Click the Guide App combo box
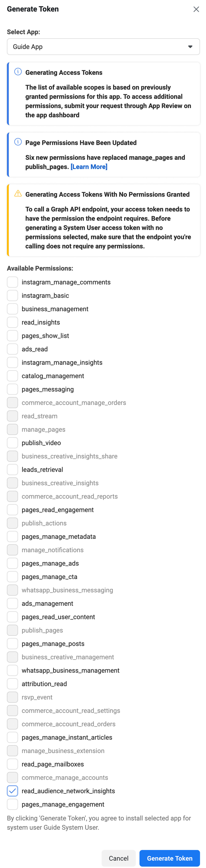The width and height of the screenshot is (206, 868). [x=103, y=47]
